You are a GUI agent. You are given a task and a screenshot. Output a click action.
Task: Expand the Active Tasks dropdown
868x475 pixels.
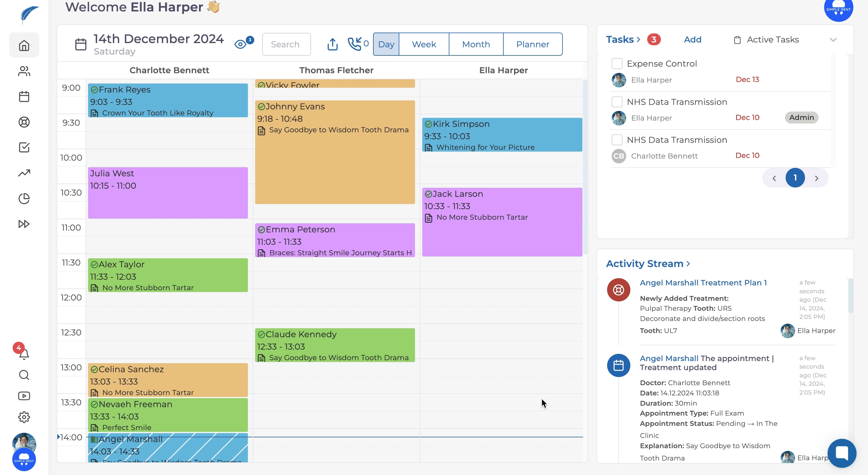point(833,40)
